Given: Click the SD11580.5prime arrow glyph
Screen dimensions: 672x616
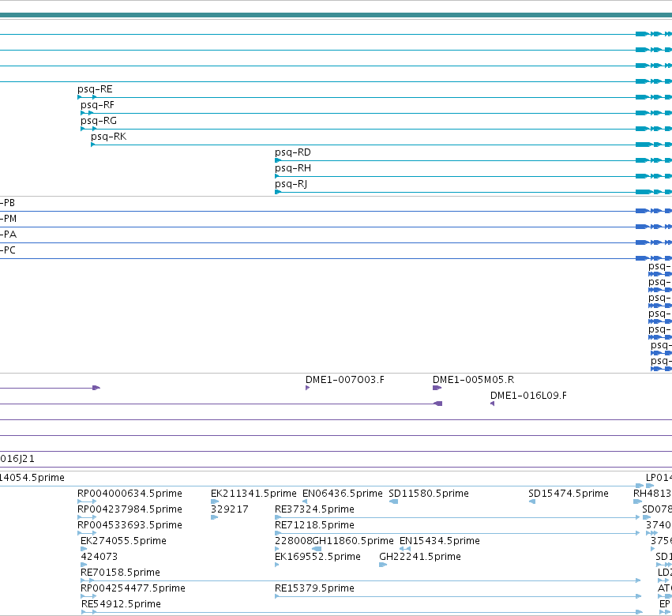Looking at the screenshot, I should click(x=393, y=501).
